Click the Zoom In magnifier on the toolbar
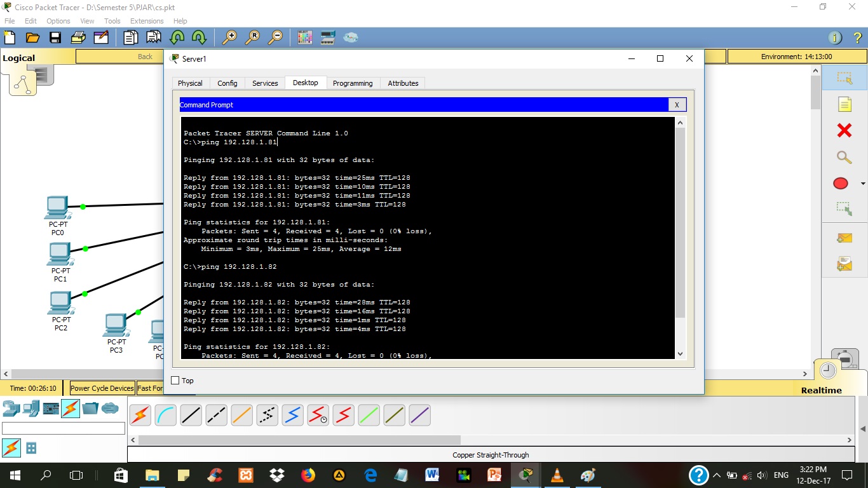The image size is (868, 488). click(231, 37)
